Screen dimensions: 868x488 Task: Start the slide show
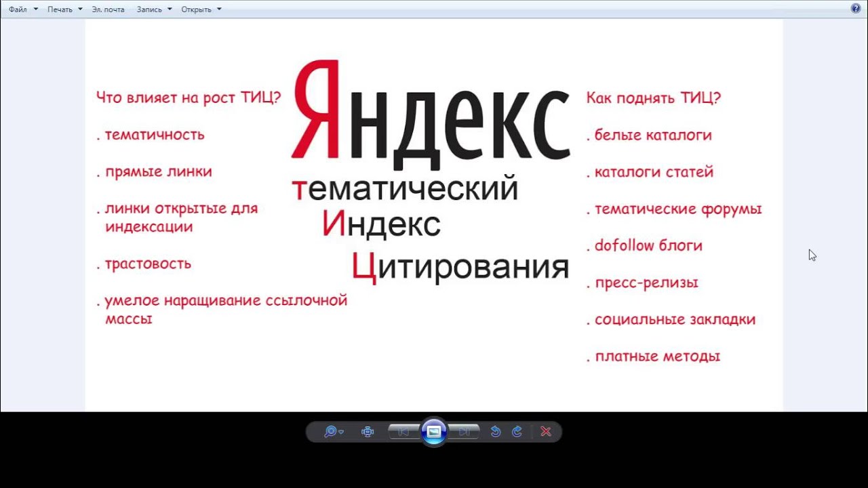click(x=434, y=432)
